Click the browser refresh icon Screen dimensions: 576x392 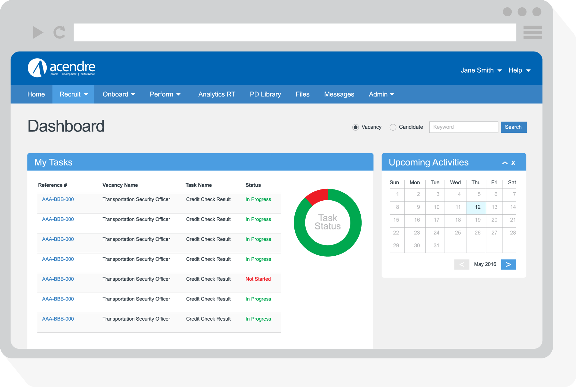pos(60,32)
